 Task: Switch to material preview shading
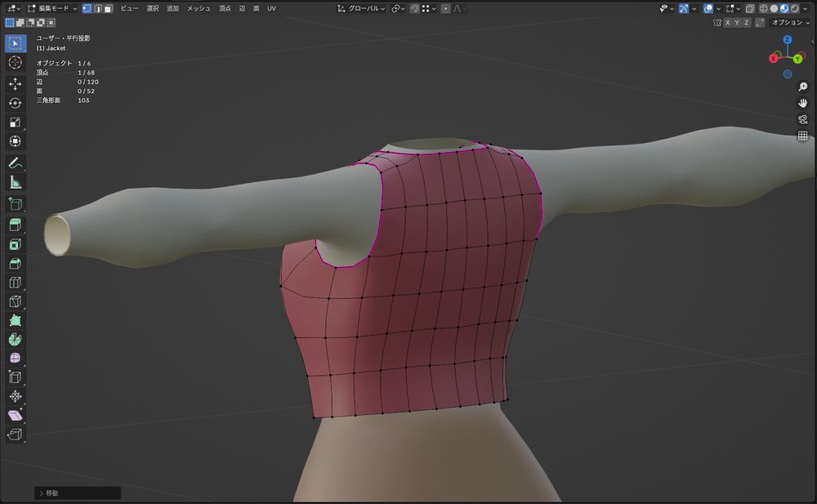pyautogui.click(x=784, y=8)
